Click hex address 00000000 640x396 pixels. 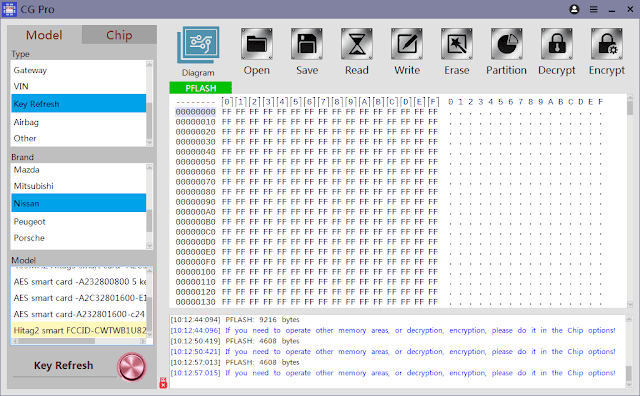(196, 111)
